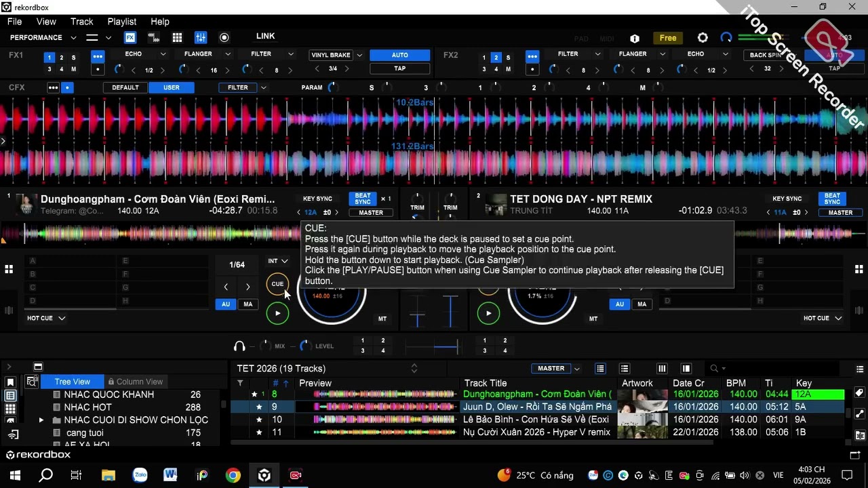
Task: Click track list filter funnel icon
Action: pos(240,384)
